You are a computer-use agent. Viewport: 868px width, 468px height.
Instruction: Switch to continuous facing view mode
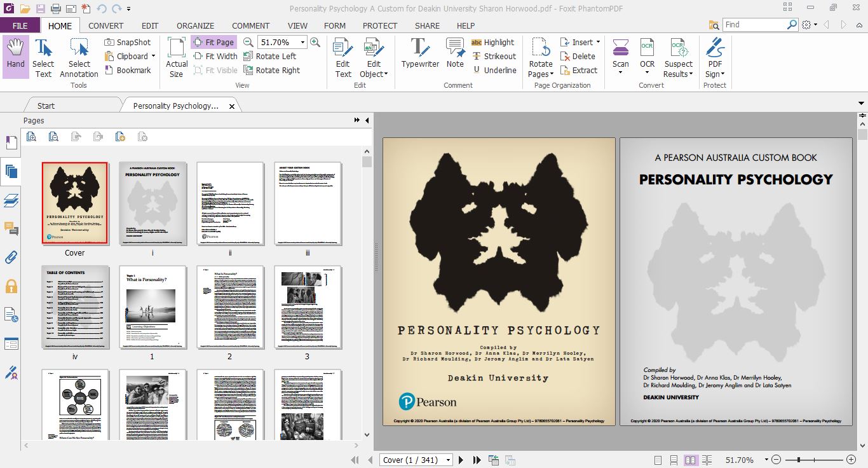pos(707,460)
